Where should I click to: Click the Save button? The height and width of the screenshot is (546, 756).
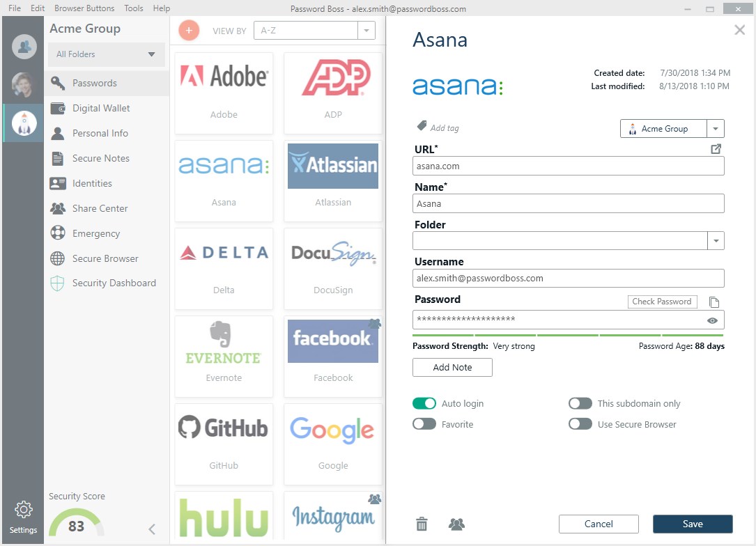click(693, 524)
